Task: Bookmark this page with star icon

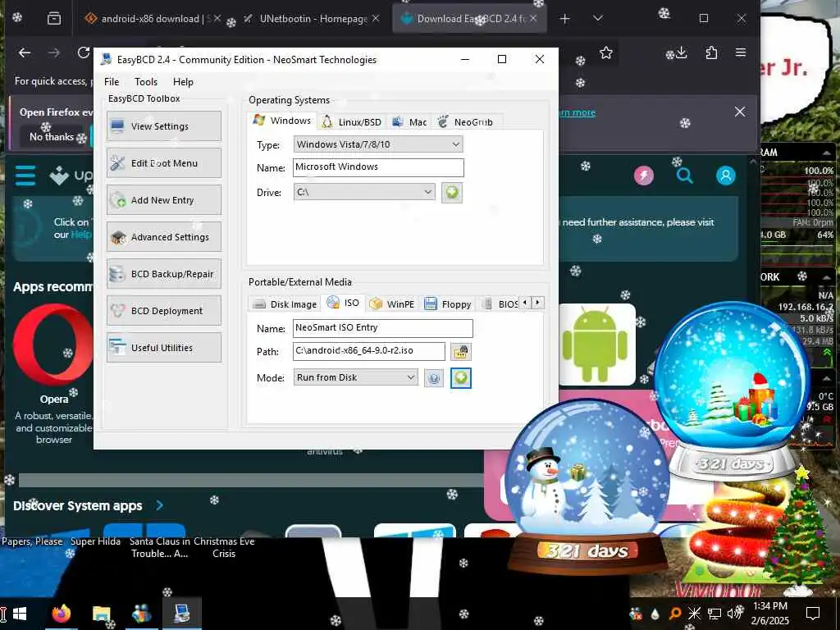Action: point(606,52)
